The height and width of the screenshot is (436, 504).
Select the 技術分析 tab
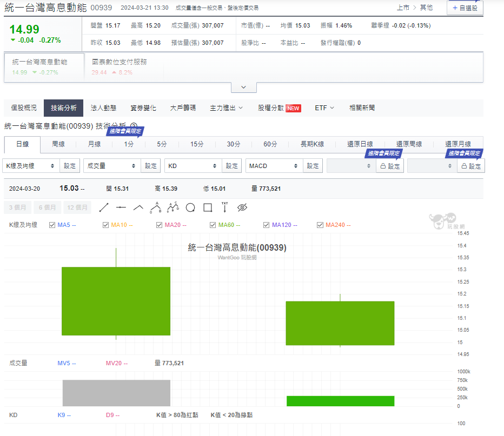point(63,108)
